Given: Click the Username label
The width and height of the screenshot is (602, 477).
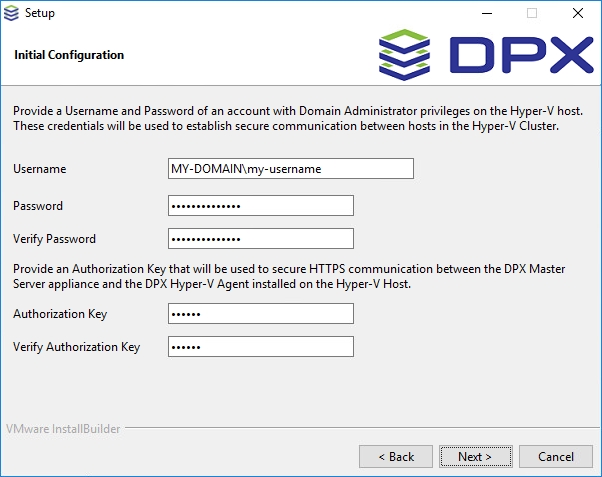Looking at the screenshot, I should [x=39, y=169].
